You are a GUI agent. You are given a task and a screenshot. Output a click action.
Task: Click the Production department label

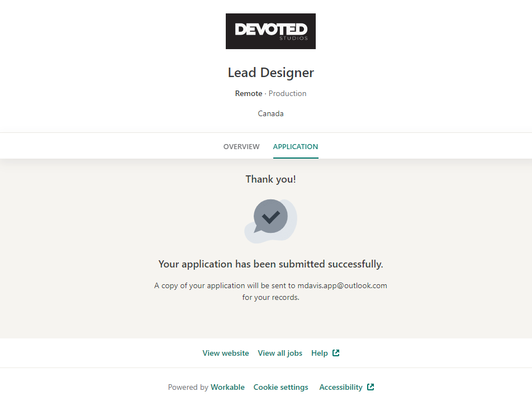pos(287,93)
